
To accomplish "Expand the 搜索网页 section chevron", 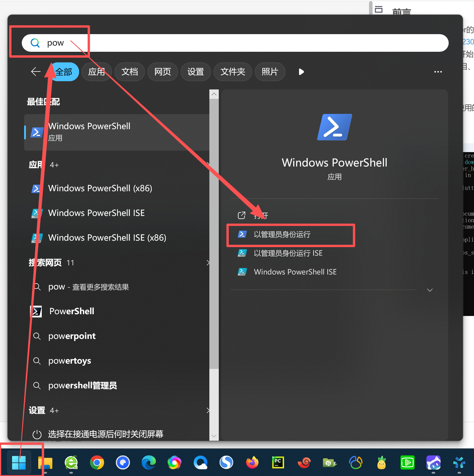I will click(208, 263).
